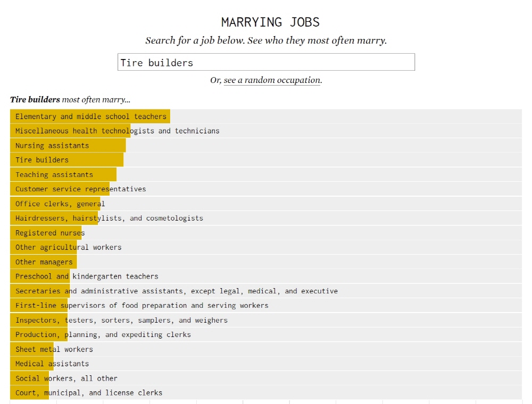Click Court, municipal, and license clerks row
Screen dimensions: 532x404
(x=89, y=393)
